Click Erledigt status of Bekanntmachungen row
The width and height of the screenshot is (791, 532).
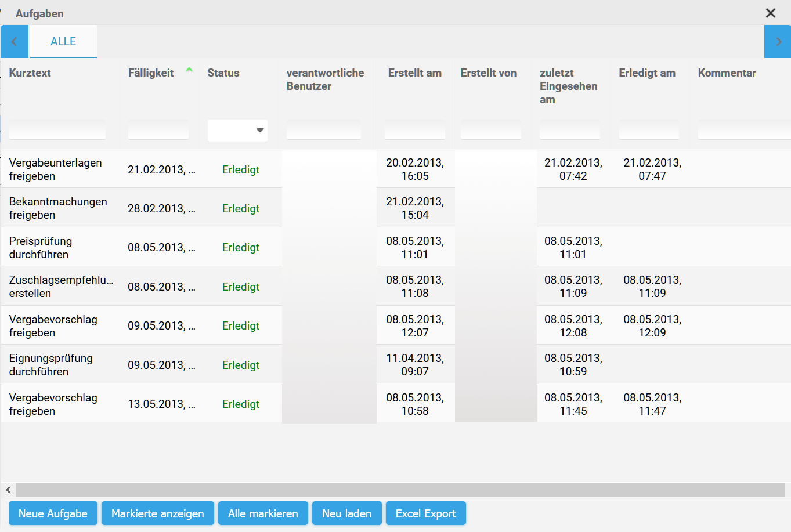click(x=241, y=208)
